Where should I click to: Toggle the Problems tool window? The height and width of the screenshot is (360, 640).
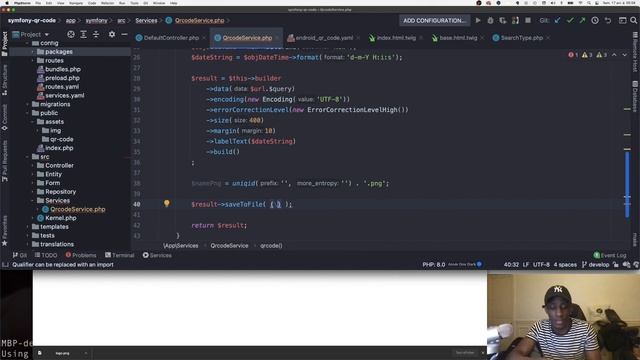click(81, 255)
